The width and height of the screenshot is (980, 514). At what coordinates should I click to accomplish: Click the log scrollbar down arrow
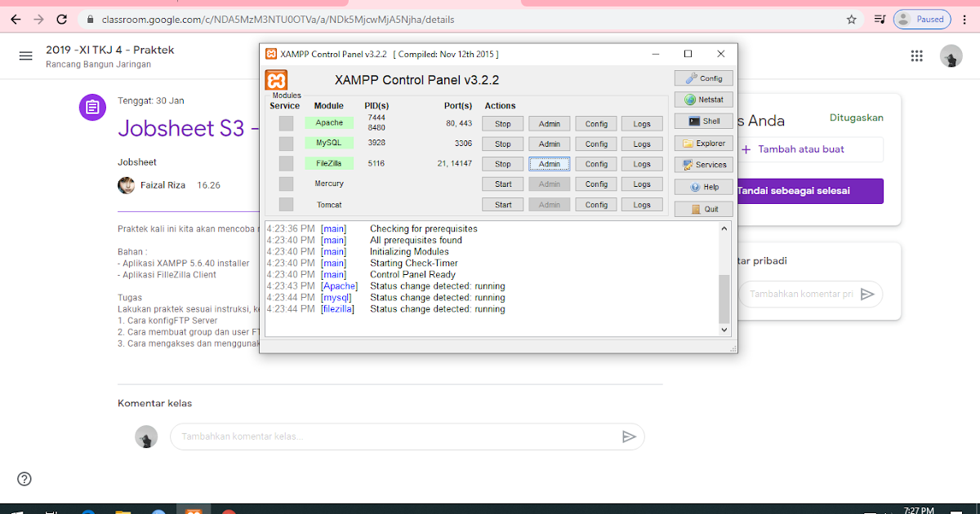coord(724,330)
